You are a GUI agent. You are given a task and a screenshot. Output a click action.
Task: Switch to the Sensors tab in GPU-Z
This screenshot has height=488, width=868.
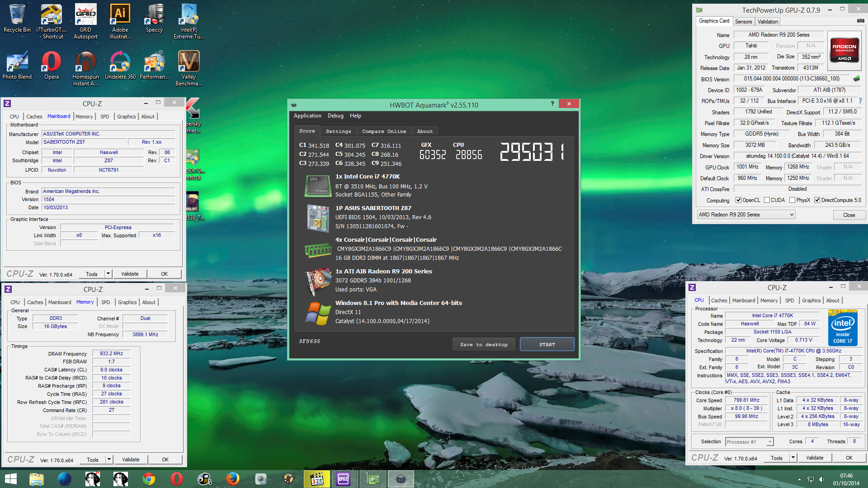(743, 22)
